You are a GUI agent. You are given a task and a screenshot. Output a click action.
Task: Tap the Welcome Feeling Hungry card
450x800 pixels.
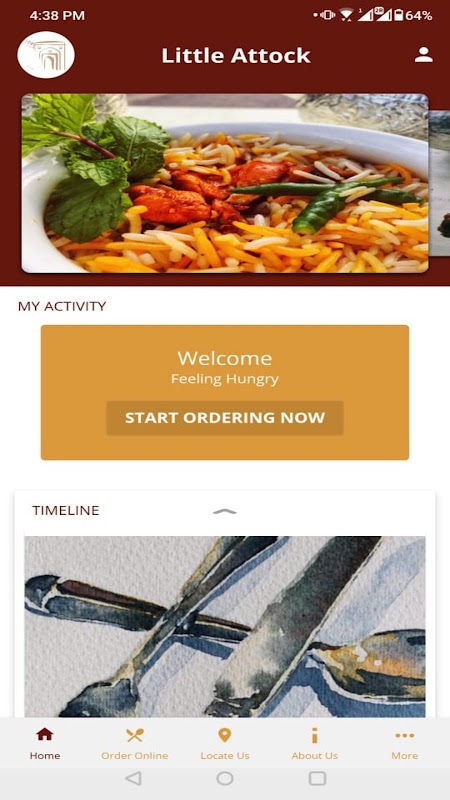point(225,392)
